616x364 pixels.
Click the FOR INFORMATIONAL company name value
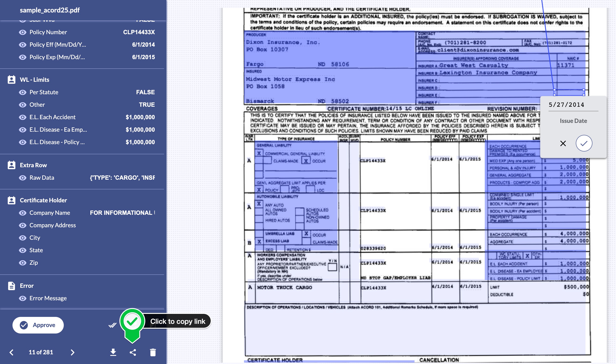[x=122, y=213]
